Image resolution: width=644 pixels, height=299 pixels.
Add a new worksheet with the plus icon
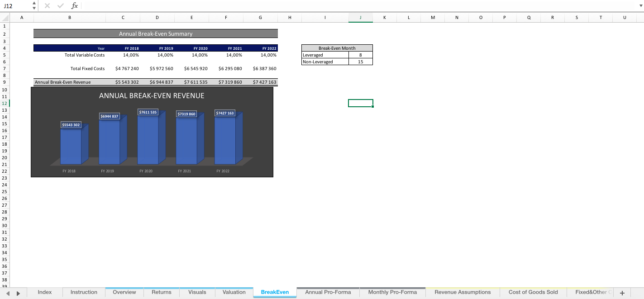[x=623, y=292]
